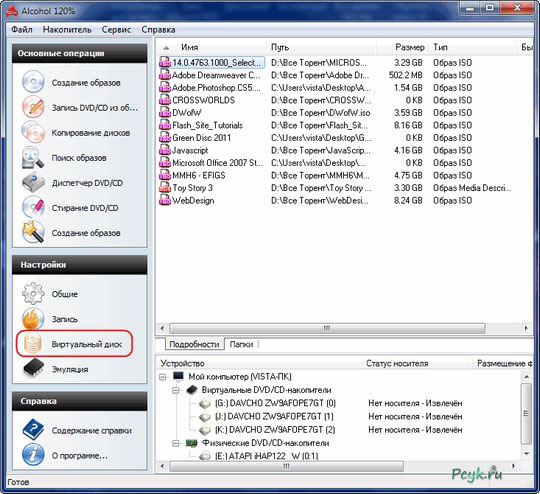Click the device panel horizontal scrollbar thumb
Image resolution: width=540 pixels, height=494 pixels.
286,466
